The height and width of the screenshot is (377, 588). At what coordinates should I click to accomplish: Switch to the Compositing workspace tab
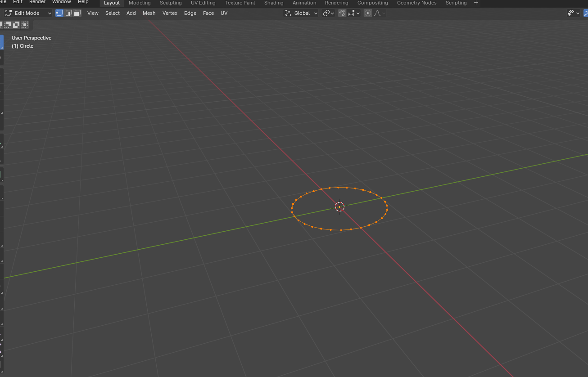pyautogui.click(x=372, y=3)
